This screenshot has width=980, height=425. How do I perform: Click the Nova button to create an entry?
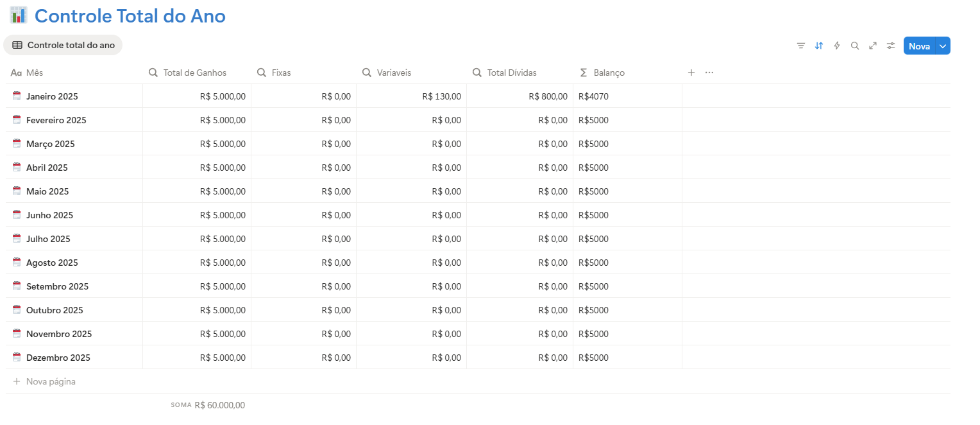tap(919, 46)
